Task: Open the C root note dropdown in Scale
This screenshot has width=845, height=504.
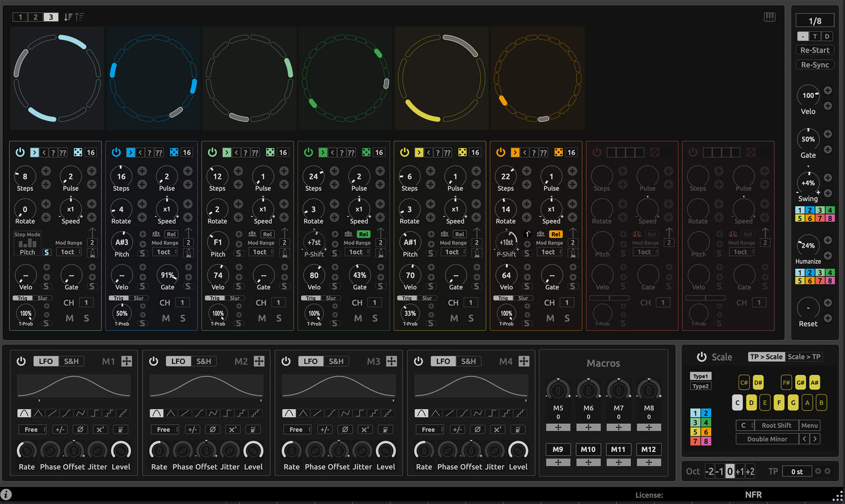Action: click(745, 425)
